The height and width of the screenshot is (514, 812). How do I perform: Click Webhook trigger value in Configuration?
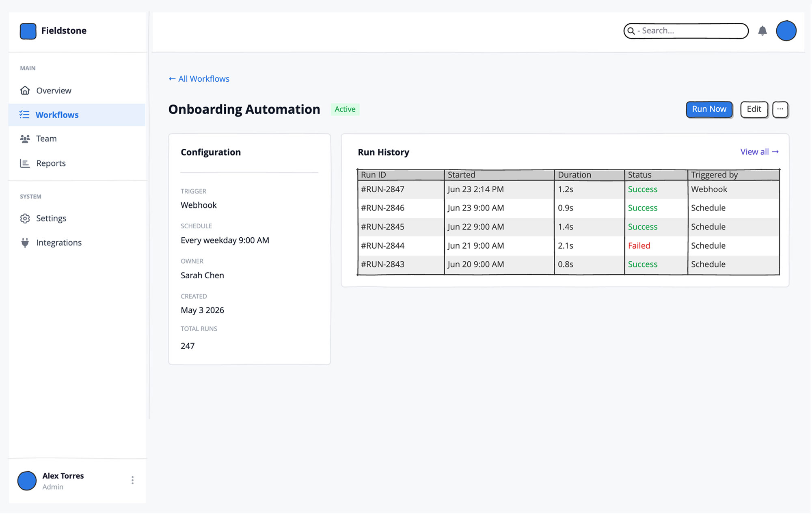pos(199,205)
